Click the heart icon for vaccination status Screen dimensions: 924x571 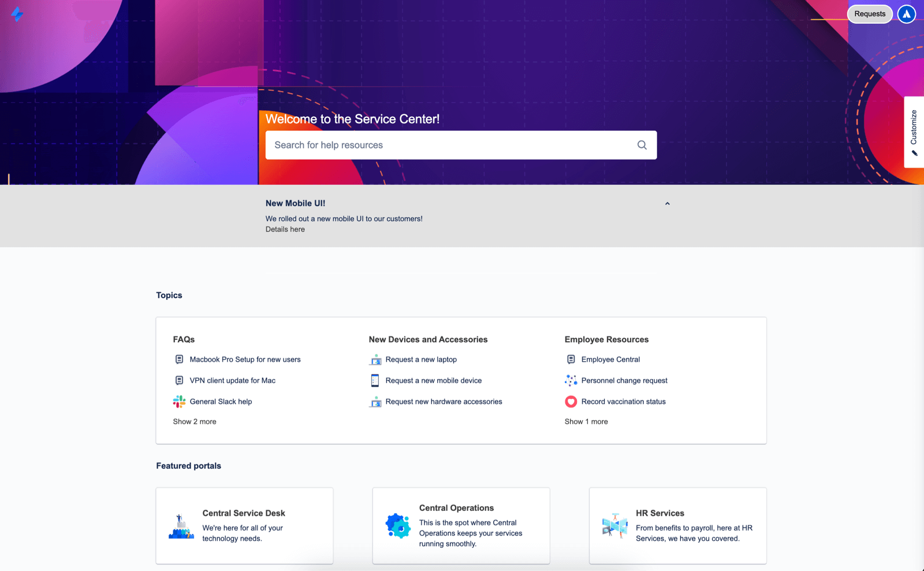pyautogui.click(x=571, y=401)
